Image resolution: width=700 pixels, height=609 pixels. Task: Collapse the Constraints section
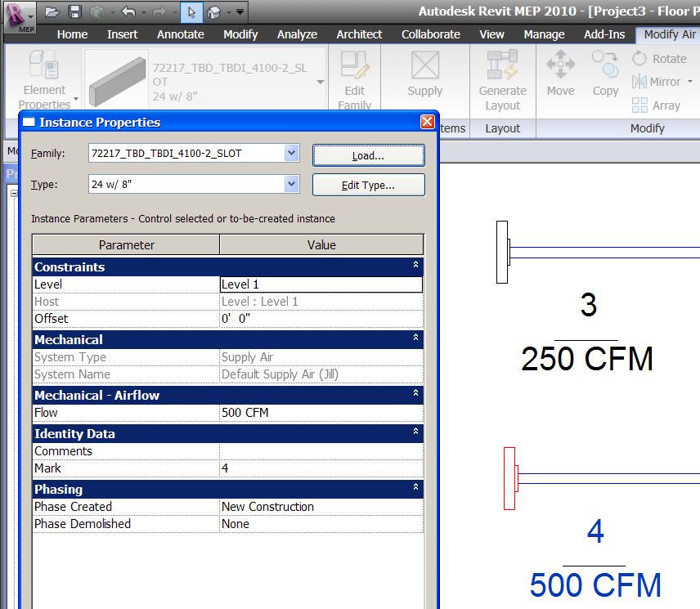tap(415, 265)
